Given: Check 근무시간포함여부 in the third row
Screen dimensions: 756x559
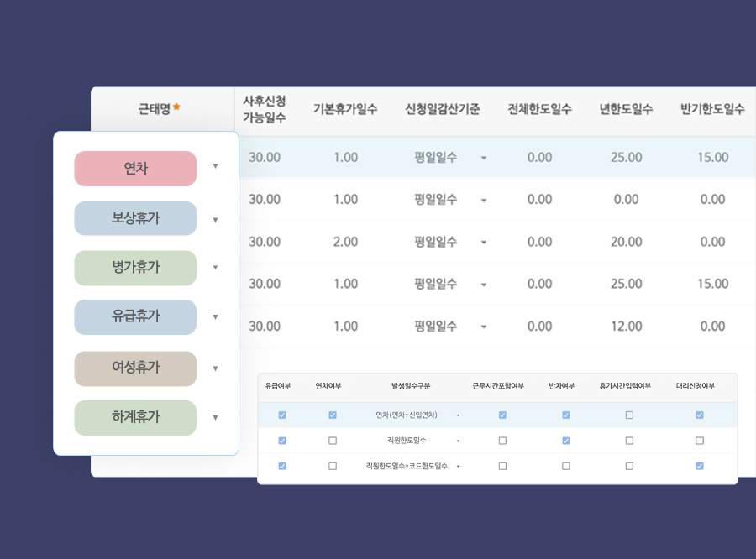Looking at the screenshot, I should tap(501, 465).
